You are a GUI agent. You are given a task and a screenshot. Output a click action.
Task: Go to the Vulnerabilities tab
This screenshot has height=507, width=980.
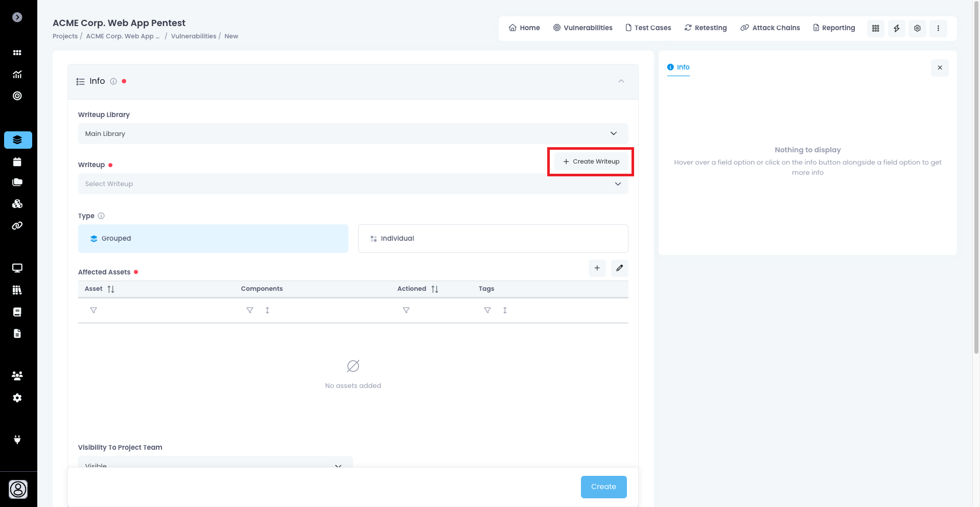coord(582,28)
